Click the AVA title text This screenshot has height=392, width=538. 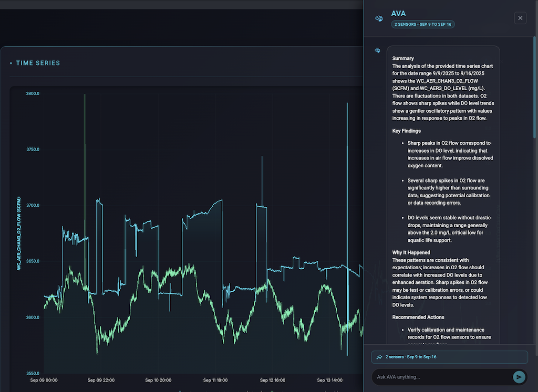399,14
